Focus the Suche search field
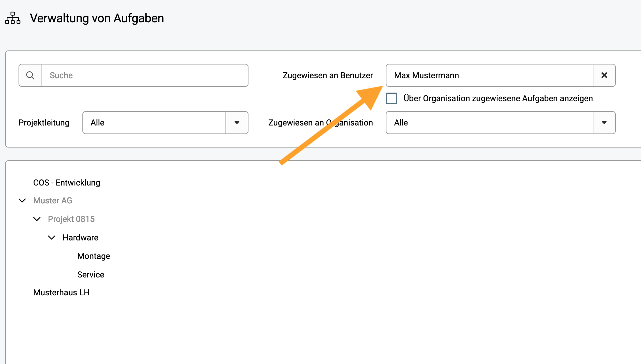The height and width of the screenshot is (364, 641). point(145,75)
